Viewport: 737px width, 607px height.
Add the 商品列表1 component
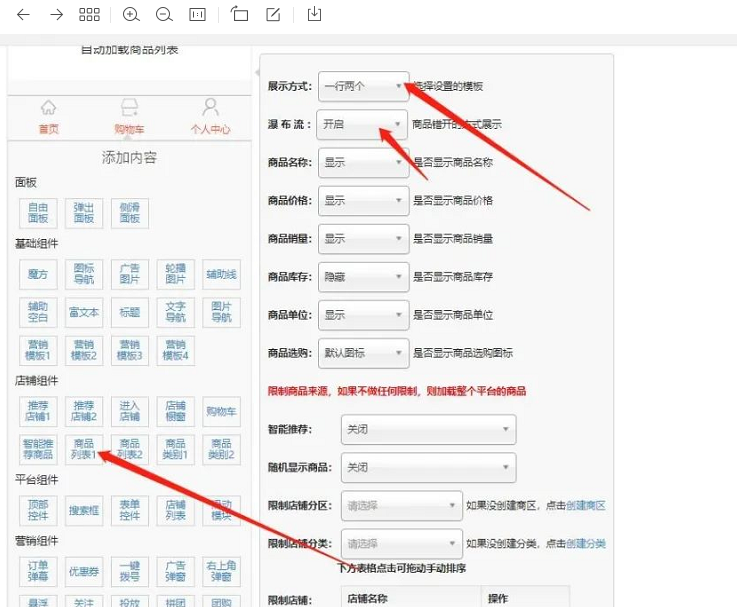point(84,449)
